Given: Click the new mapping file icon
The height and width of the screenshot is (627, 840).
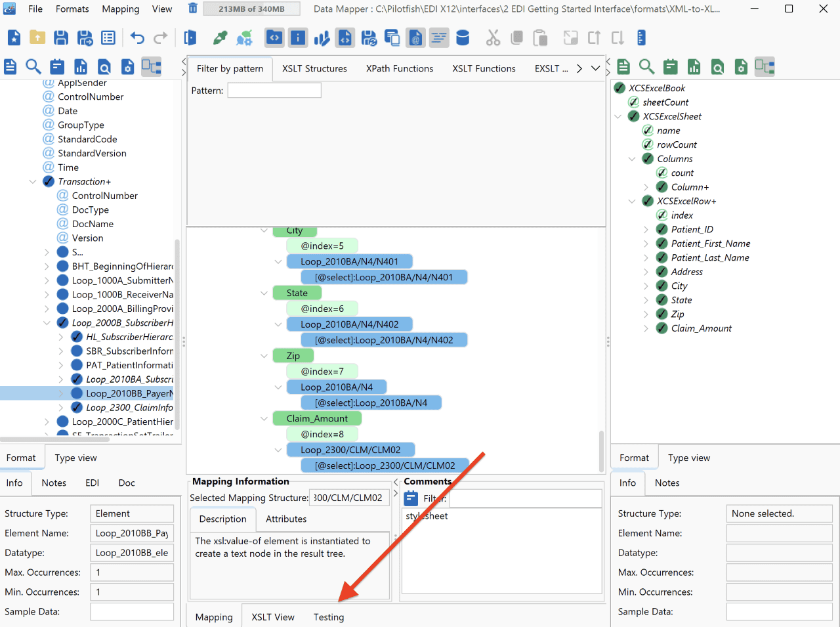Looking at the screenshot, I should 14,38.
